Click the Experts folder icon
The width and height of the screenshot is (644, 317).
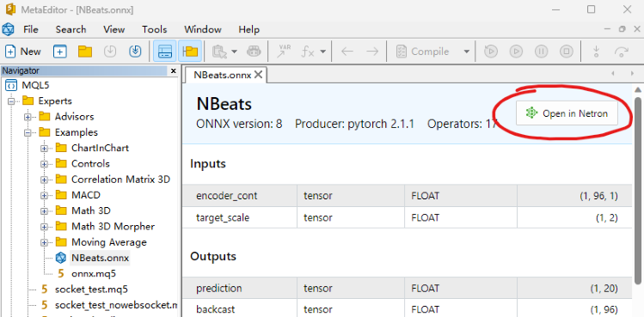28,101
